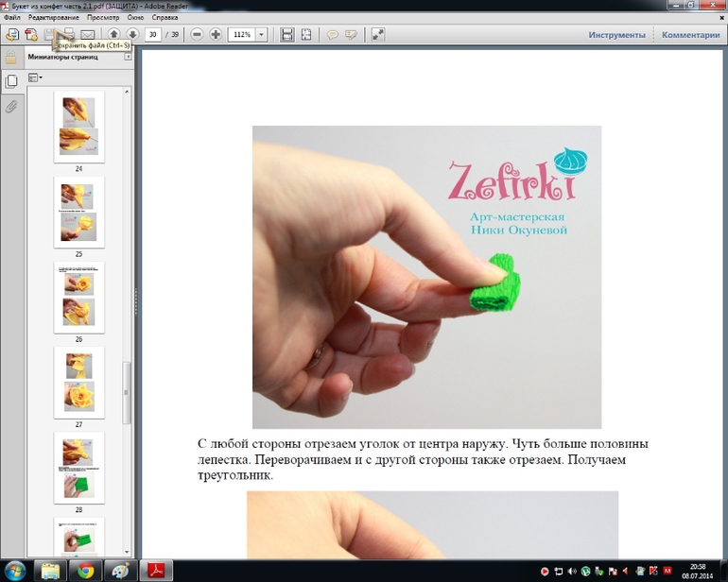The width and height of the screenshot is (728, 582).
Task: Open the attachments paperclip panel
Action: (x=11, y=107)
